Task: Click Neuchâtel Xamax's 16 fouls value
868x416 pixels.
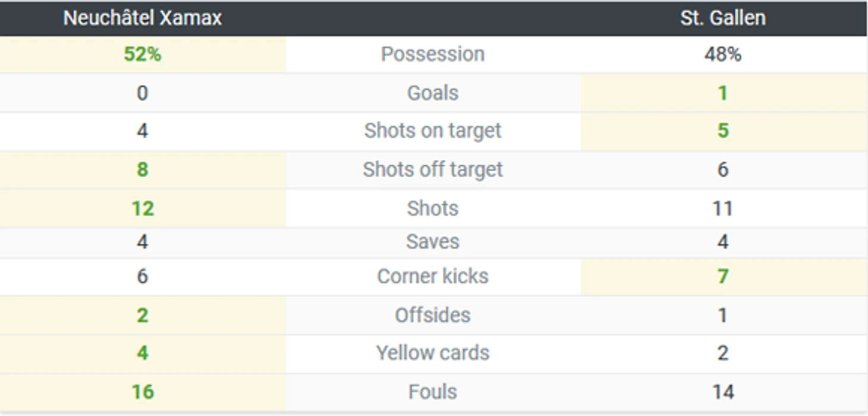Action: 143,392
